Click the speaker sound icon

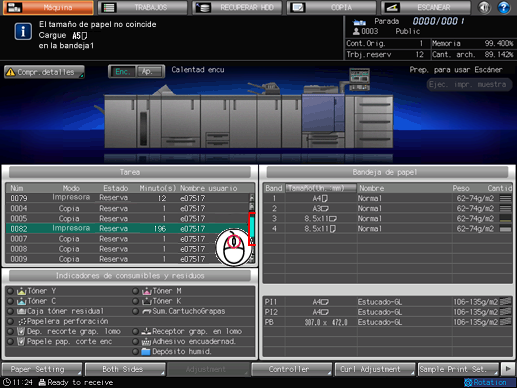484,7
